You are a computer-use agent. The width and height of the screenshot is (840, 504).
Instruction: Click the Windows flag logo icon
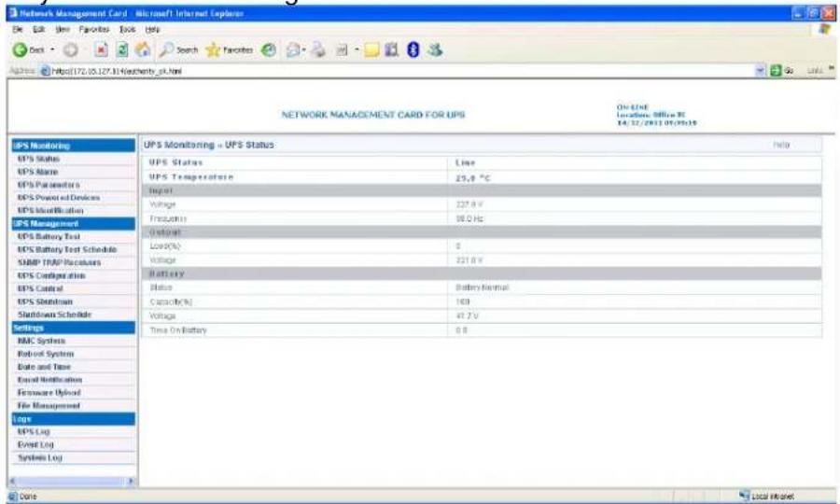pos(824,30)
